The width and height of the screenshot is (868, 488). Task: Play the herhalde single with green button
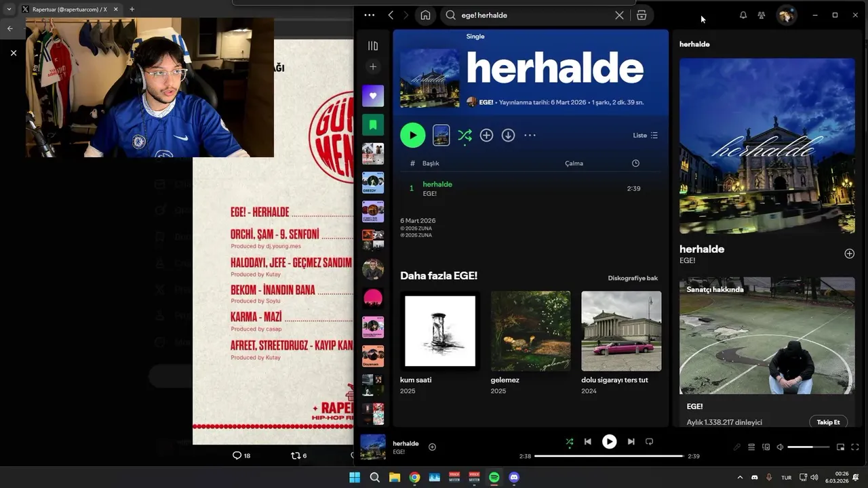coord(413,135)
